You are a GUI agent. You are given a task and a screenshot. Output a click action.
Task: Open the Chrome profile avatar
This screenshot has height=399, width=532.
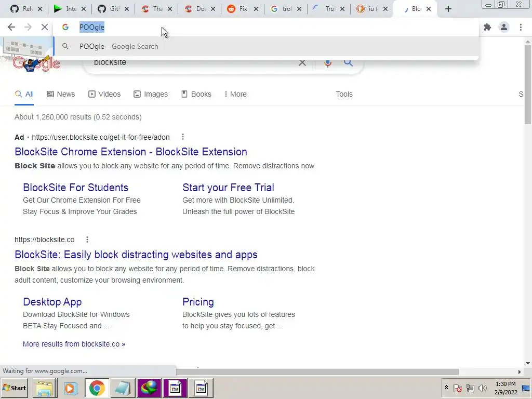504,27
